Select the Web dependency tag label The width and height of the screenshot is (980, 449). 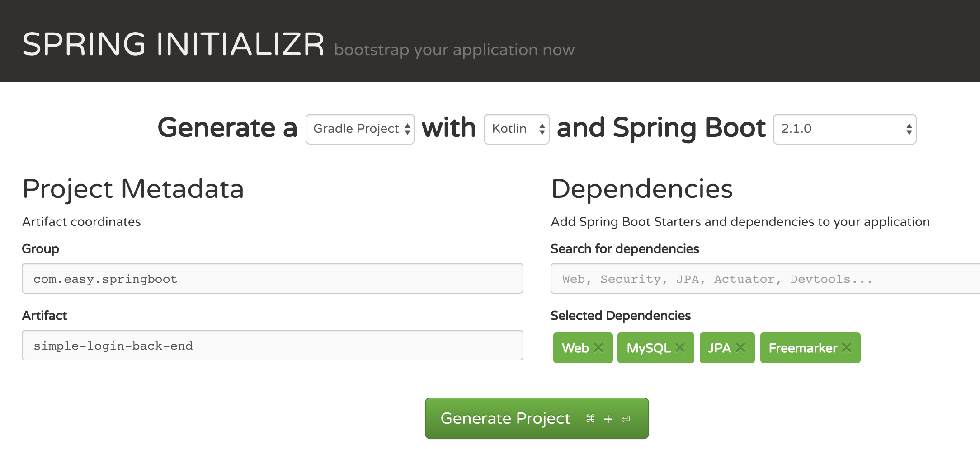click(575, 348)
